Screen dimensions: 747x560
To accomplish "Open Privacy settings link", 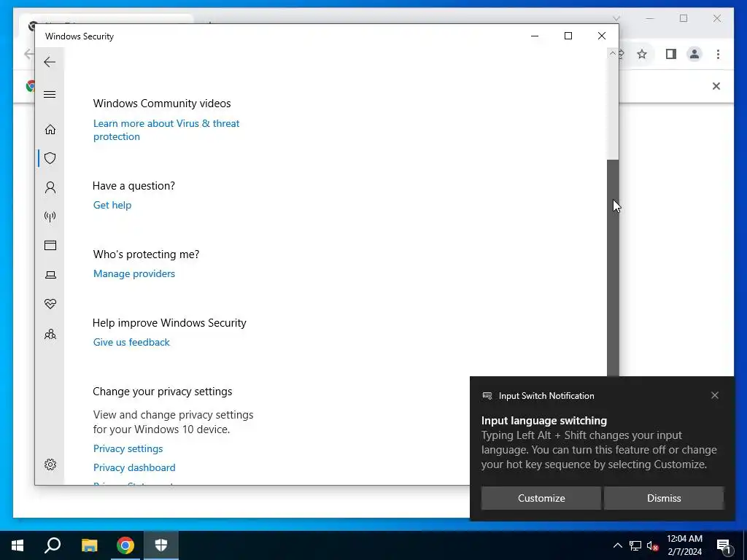I will [128, 448].
